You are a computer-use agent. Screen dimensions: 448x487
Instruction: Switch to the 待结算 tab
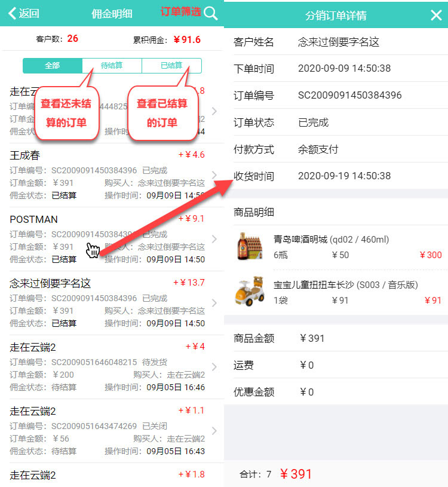point(112,66)
